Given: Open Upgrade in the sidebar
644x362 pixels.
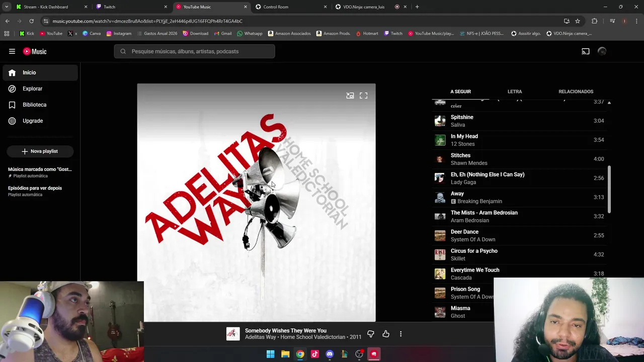Looking at the screenshot, I should pos(40,121).
